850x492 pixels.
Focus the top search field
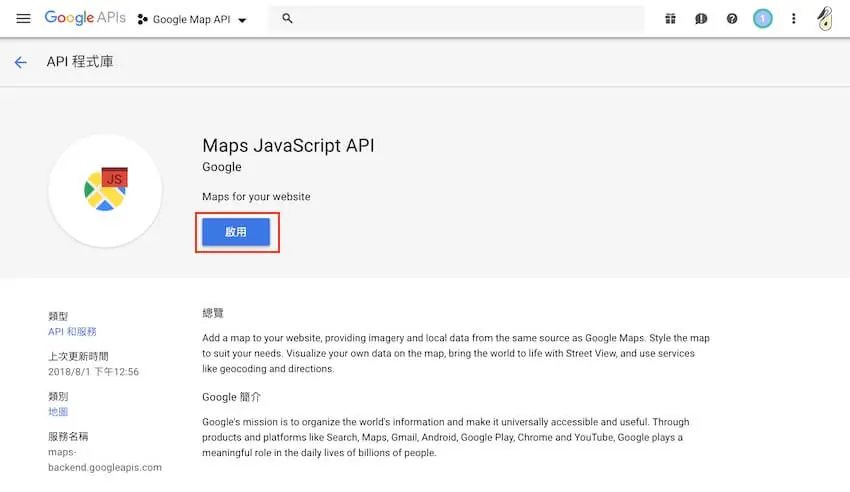tap(456, 18)
